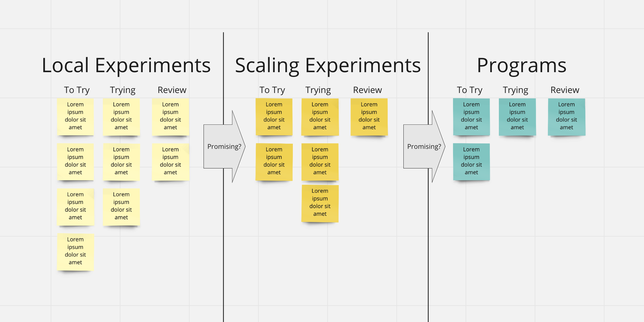Select the Scaling Experiments heading
644x322 pixels.
pyautogui.click(x=328, y=65)
